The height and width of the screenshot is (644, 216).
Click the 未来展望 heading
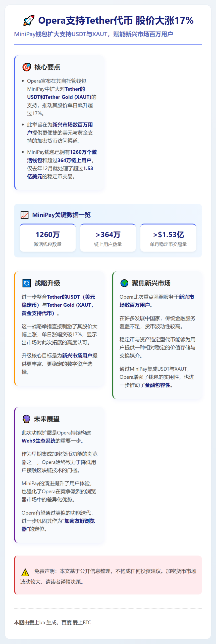47,419
